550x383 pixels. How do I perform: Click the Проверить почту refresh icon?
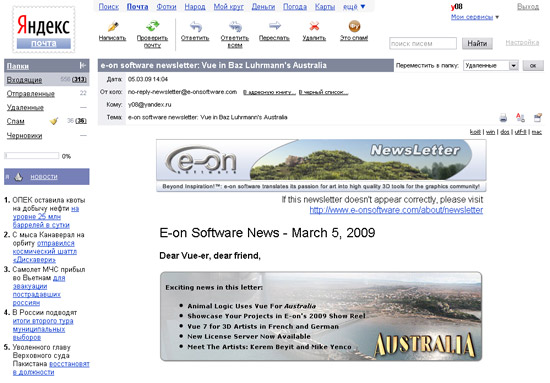pyautogui.click(x=153, y=26)
